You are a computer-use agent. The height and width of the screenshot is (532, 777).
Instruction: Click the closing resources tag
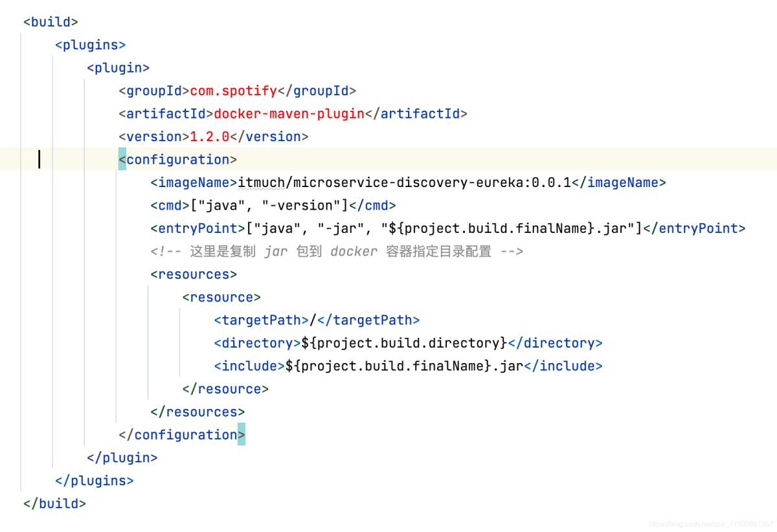pos(197,412)
